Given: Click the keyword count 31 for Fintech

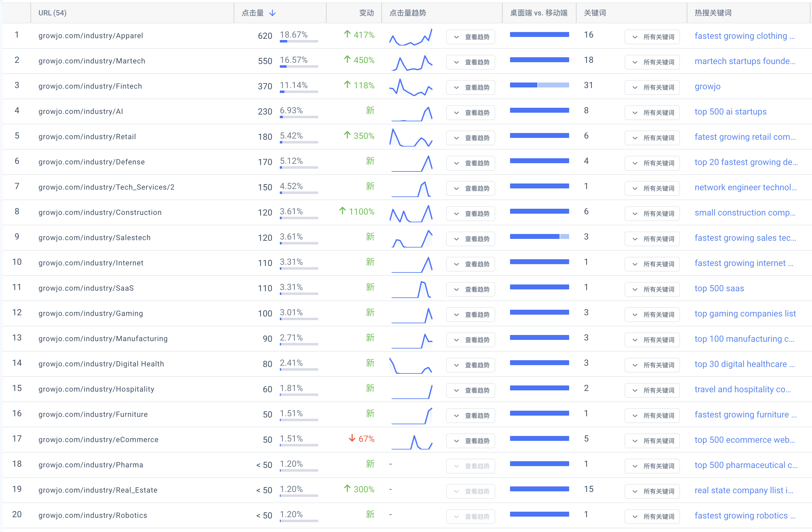Looking at the screenshot, I should (588, 85).
